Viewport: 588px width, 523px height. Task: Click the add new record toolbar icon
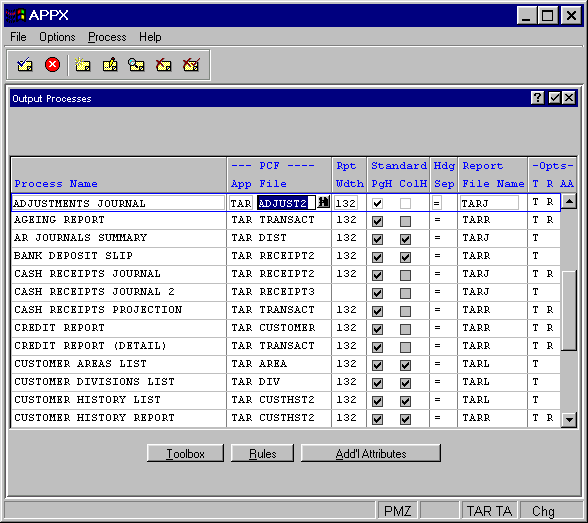tap(82, 65)
